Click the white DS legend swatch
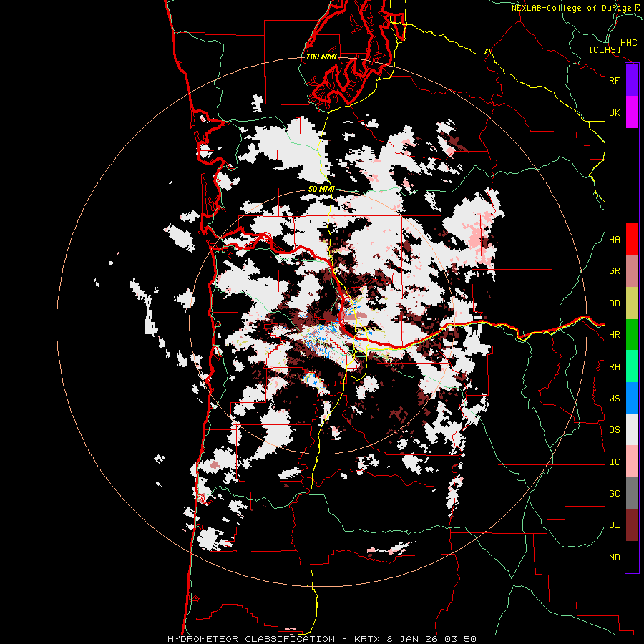Screen dimensions: 644x644 coord(632,429)
